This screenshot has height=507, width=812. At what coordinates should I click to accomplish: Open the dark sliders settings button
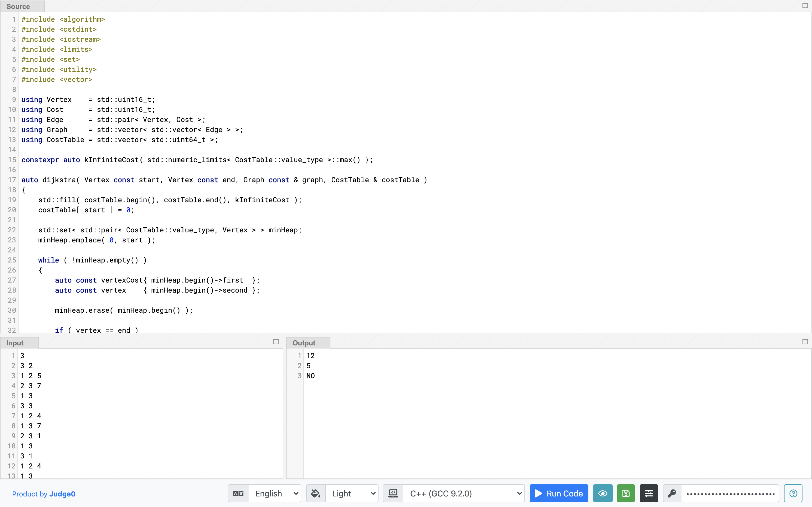coord(648,493)
